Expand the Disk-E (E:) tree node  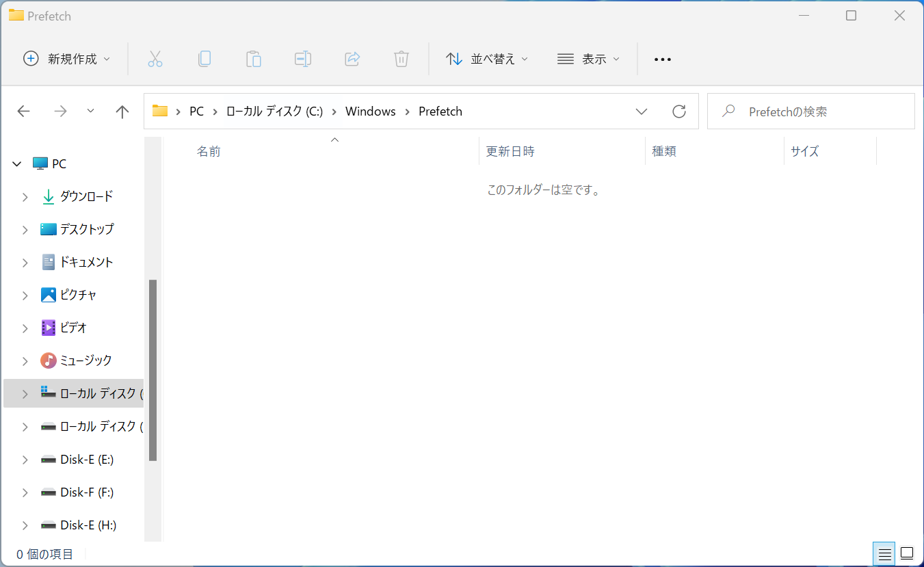(25, 460)
